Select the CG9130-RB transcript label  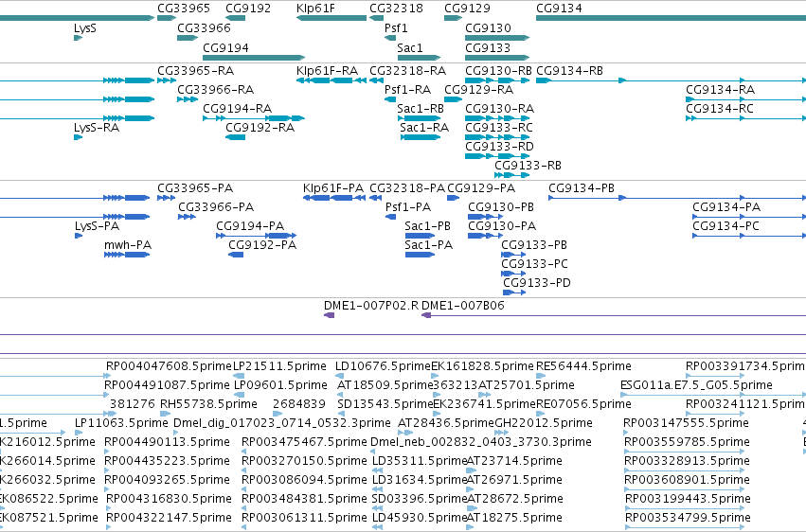click(x=498, y=70)
